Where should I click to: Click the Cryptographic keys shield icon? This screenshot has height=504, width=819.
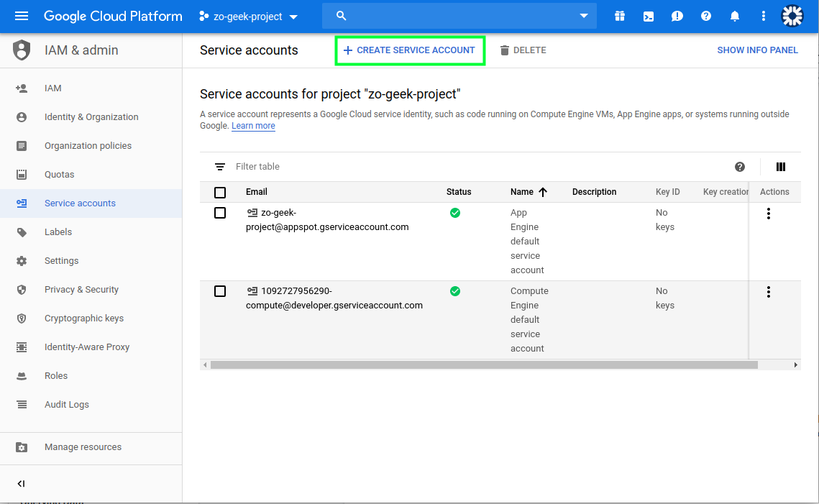point(22,318)
